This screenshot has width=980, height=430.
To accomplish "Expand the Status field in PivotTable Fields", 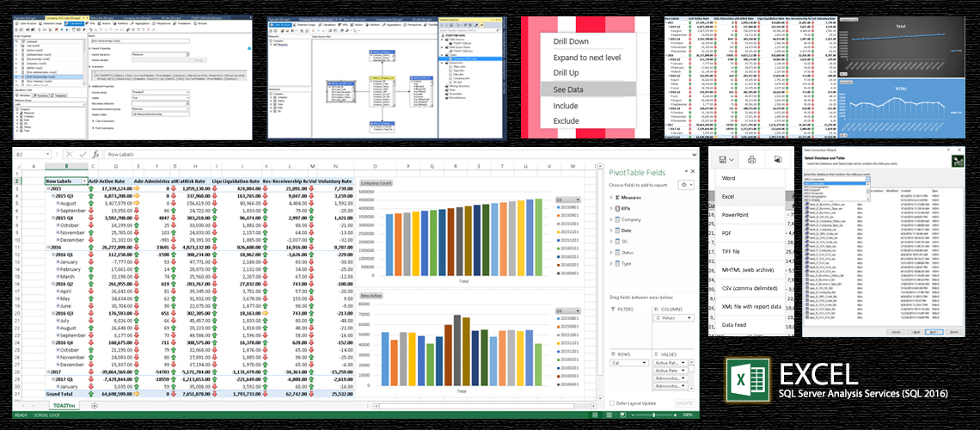I will (610, 252).
